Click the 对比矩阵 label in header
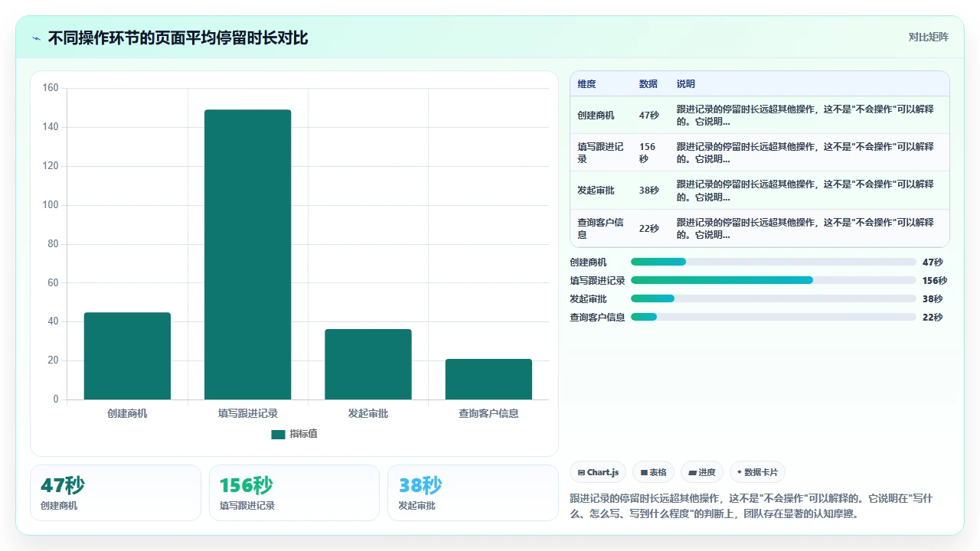The image size is (980, 551). pos(928,37)
